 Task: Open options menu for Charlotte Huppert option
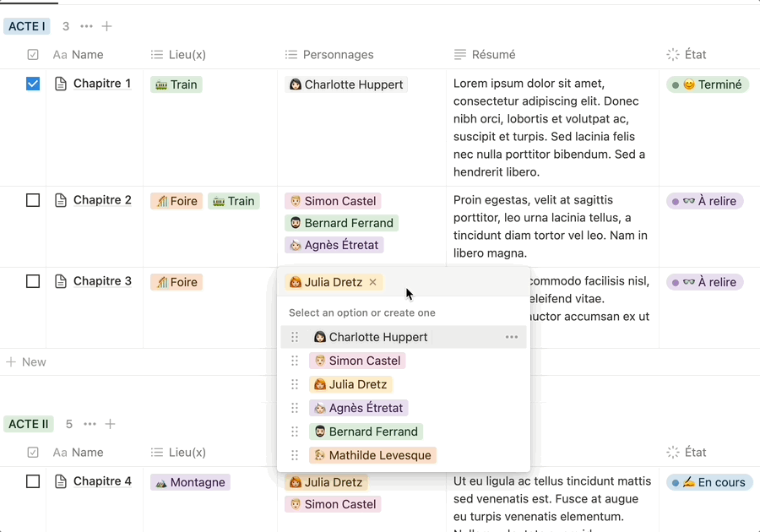click(x=512, y=337)
